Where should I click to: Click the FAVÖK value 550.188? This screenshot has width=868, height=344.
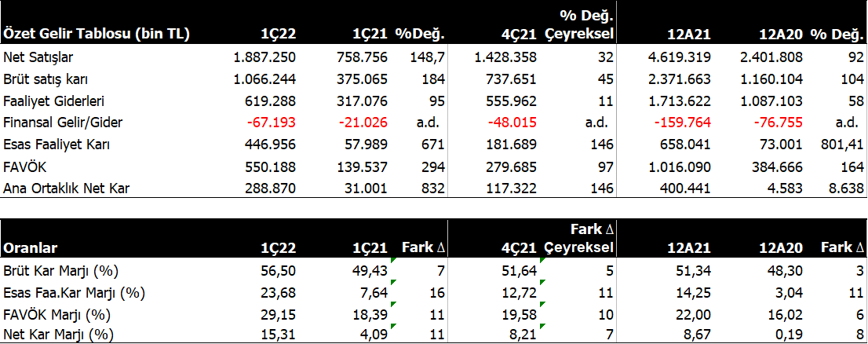[x=270, y=167]
